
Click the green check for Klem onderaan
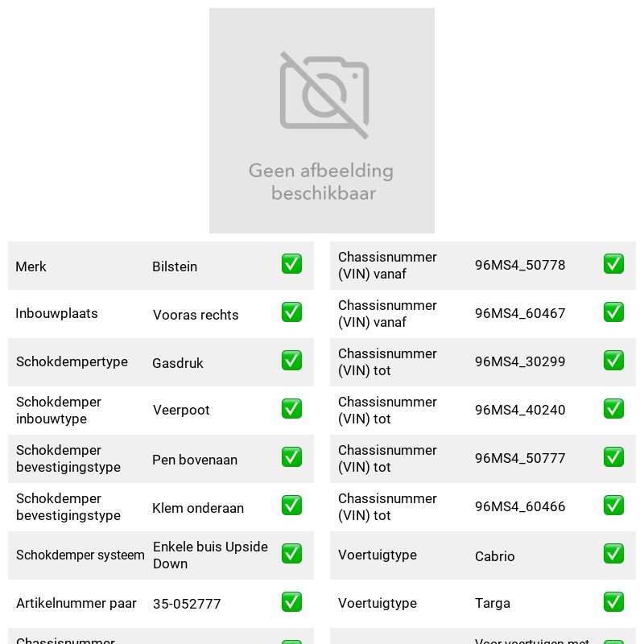pyautogui.click(x=291, y=506)
